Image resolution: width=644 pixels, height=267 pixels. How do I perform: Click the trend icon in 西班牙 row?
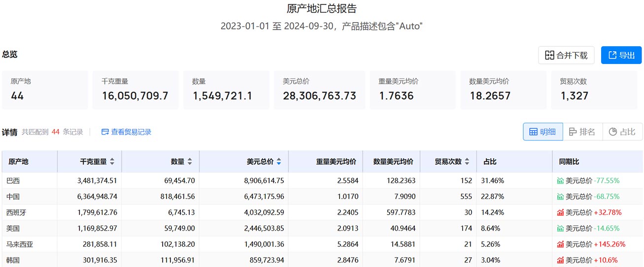[x=560, y=212]
